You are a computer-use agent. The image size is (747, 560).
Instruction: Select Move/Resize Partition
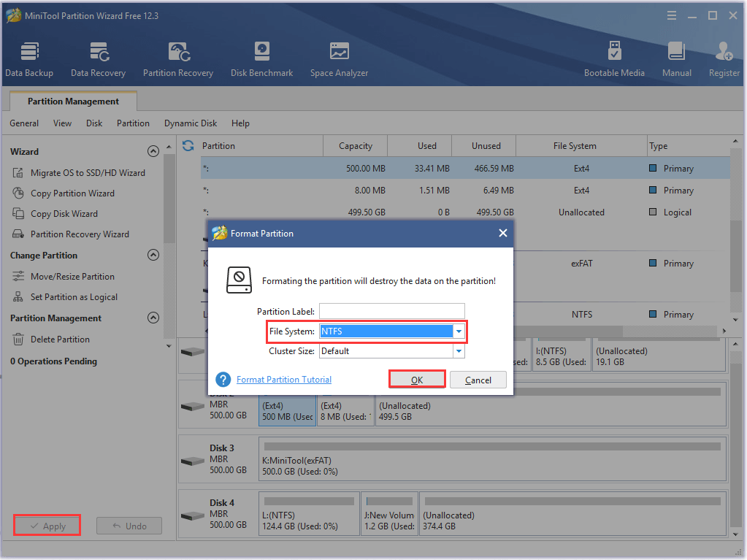point(72,276)
